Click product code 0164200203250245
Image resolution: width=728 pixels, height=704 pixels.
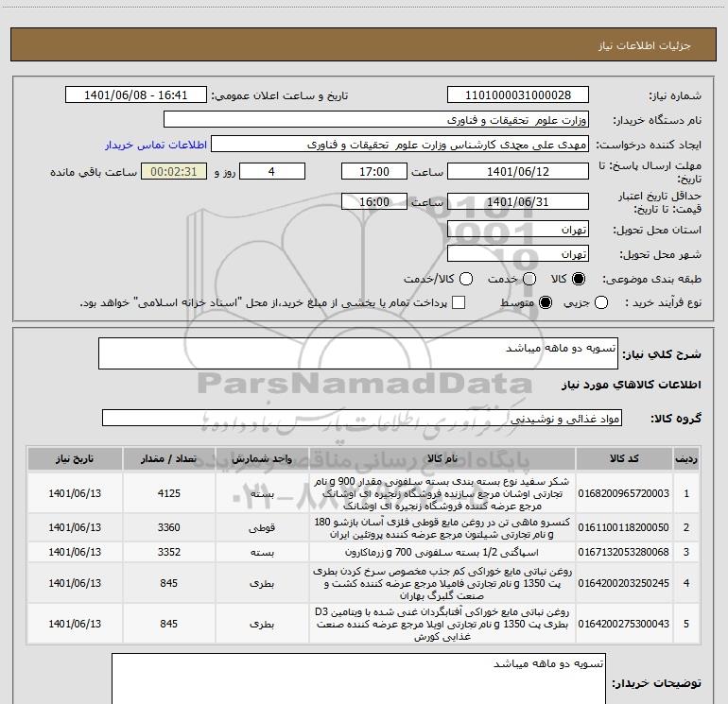(x=624, y=583)
